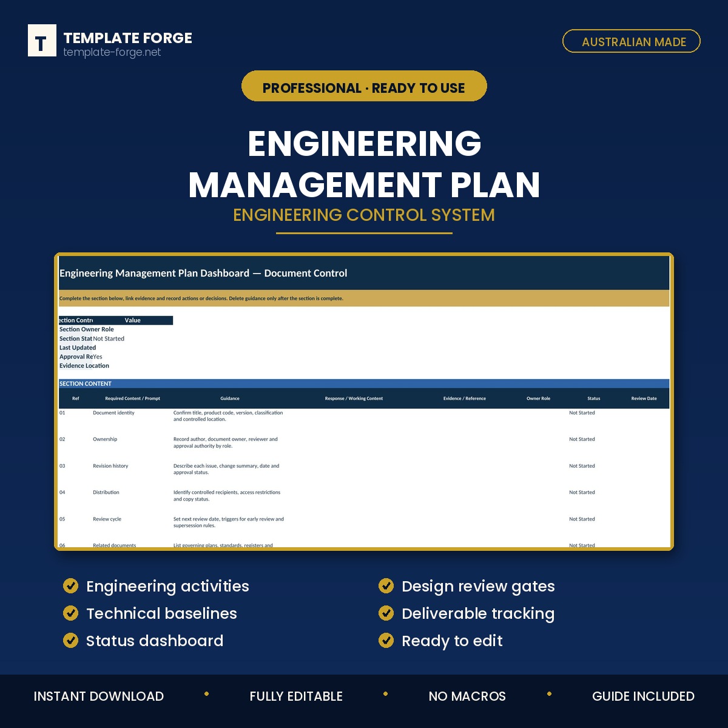Image resolution: width=728 pixels, height=728 pixels.
Task: Click the Revision history row cell
Action: pos(110,466)
